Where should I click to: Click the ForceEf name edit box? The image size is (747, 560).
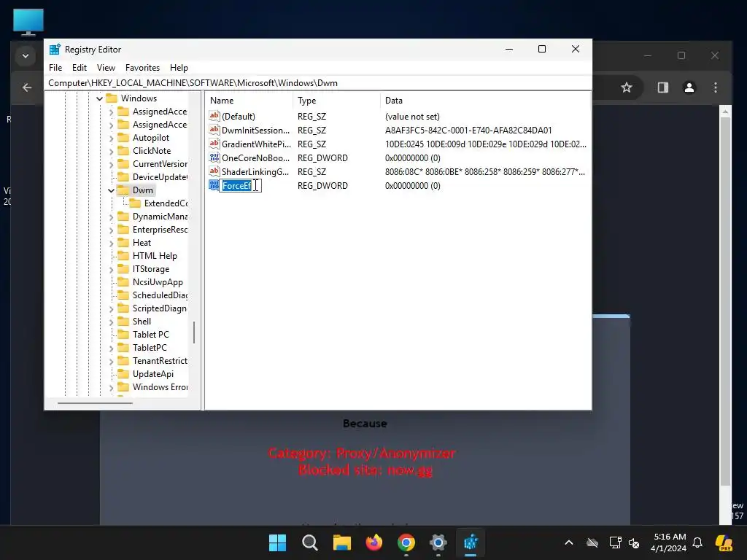tap(241, 186)
